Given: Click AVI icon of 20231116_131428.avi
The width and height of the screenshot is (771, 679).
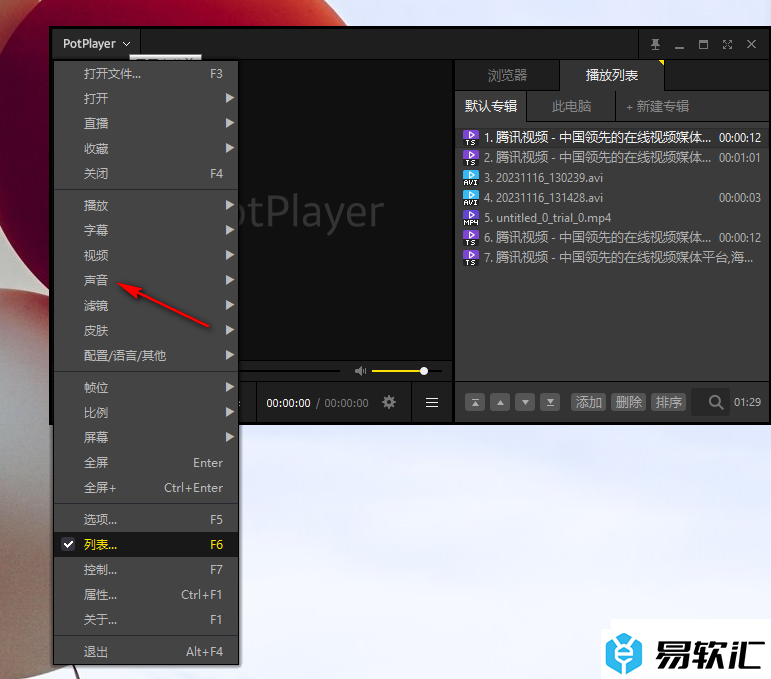Looking at the screenshot, I should click(471, 198).
